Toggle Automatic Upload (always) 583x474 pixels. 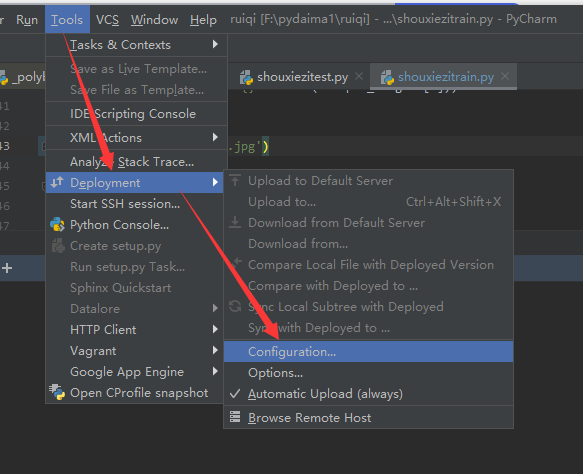point(368,394)
